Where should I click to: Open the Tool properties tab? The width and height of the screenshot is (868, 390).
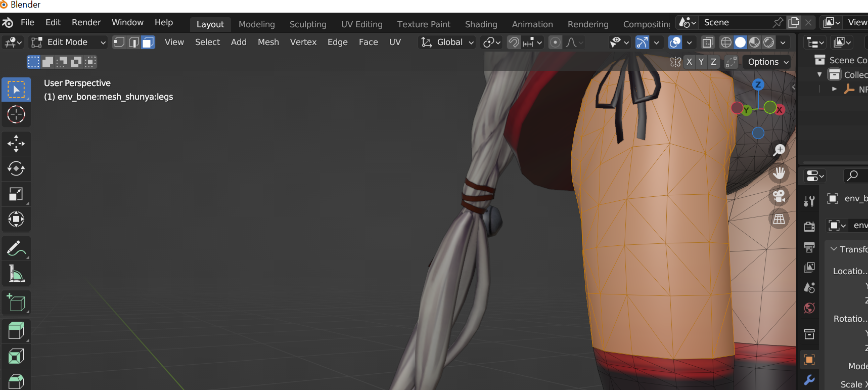[x=809, y=201]
